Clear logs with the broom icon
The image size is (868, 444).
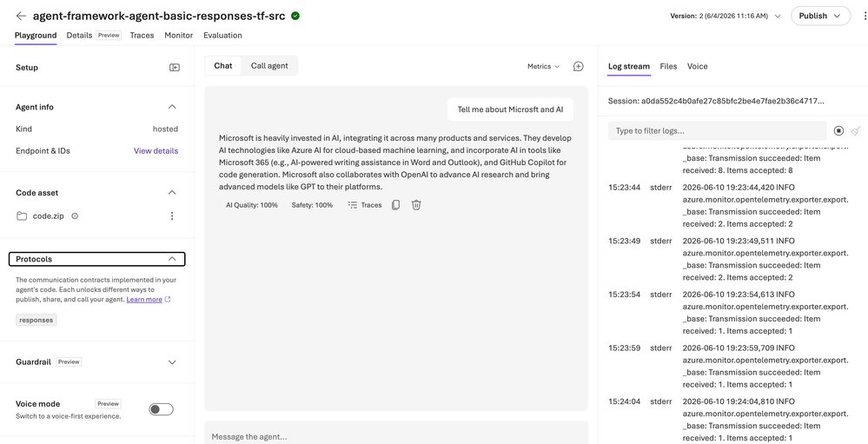click(x=856, y=130)
